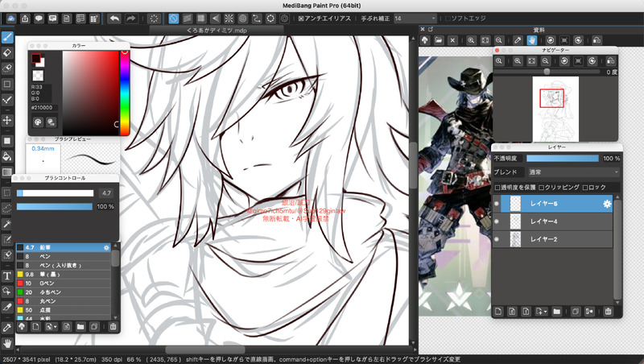Add new layer in レイヤー panel

coord(498,312)
